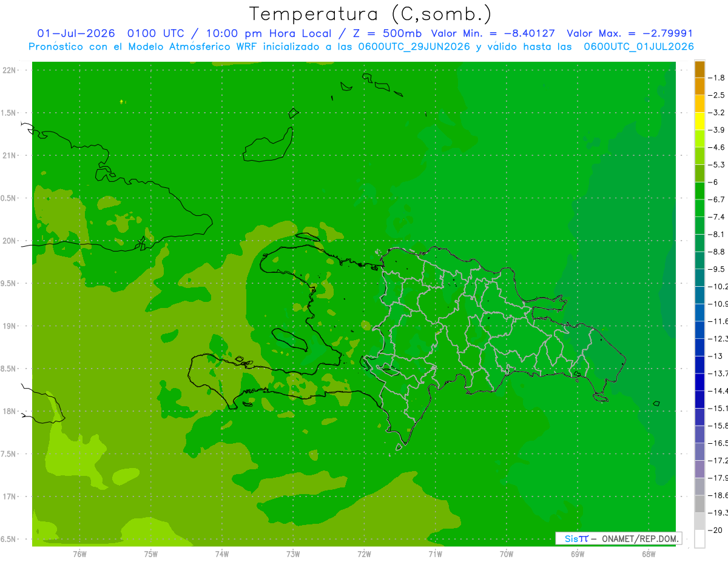This screenshot has width=728, height=562.
Task: Click the lime swatch between -4.6 and -5.3
Action: (699, 156)
